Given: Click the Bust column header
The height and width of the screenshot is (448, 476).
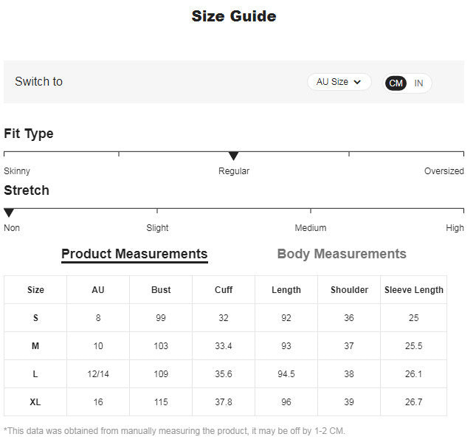Looking at the screenshot, I should (x=161, y=290).
